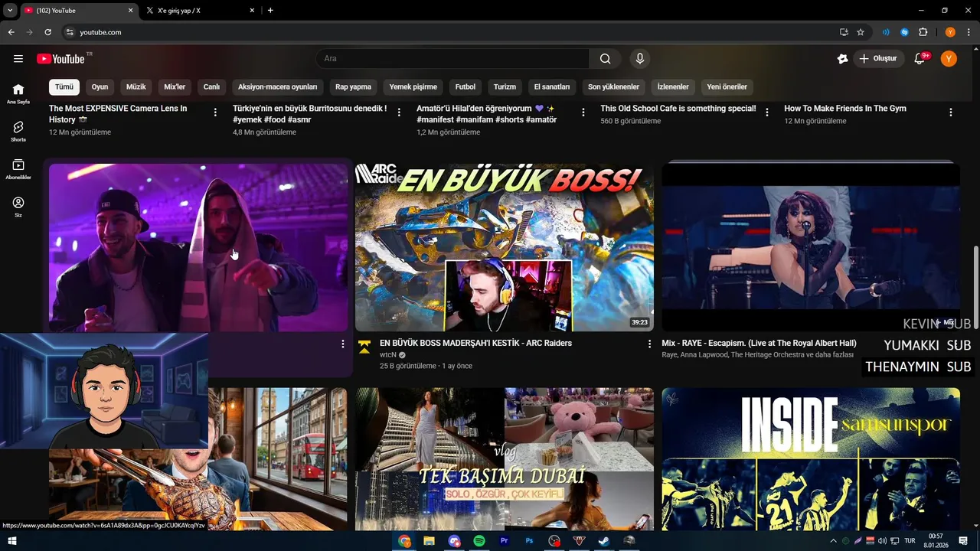This screenshot has width=980, height=551.
Task: Open File Explorer from the taskbar
Action: point(430,541)
